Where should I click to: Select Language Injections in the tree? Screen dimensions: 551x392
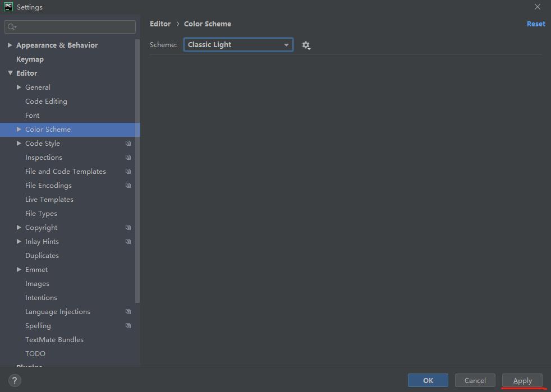click(x=58, y=312)
